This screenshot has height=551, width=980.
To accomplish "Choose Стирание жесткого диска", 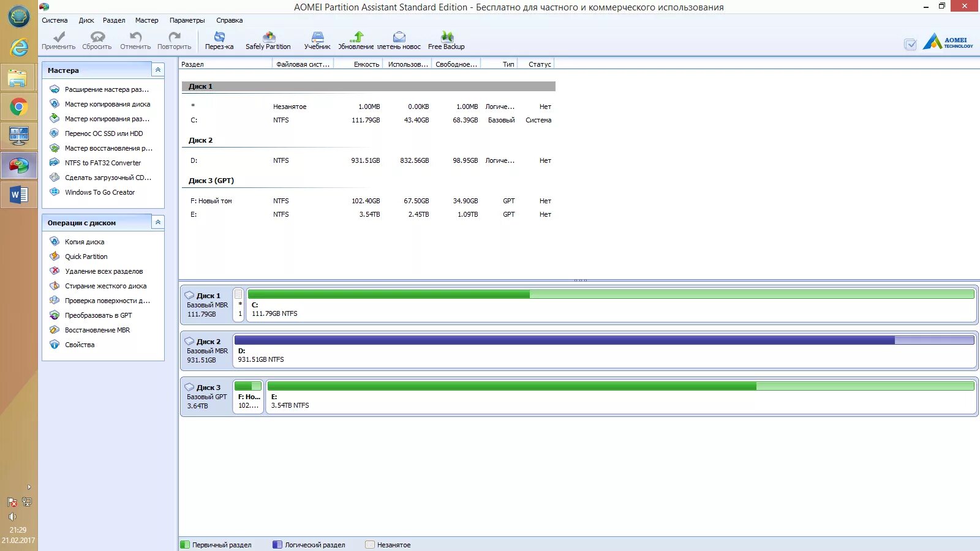I will pyautogui.click(x=105, y=286).
